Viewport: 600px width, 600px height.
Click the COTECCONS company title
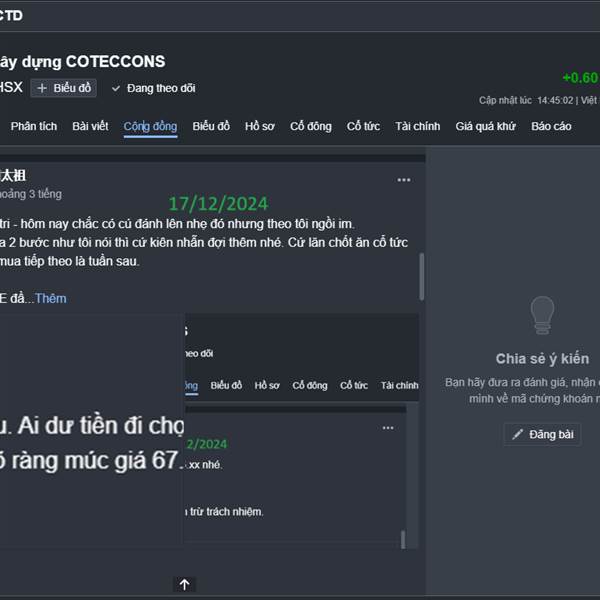82,62
